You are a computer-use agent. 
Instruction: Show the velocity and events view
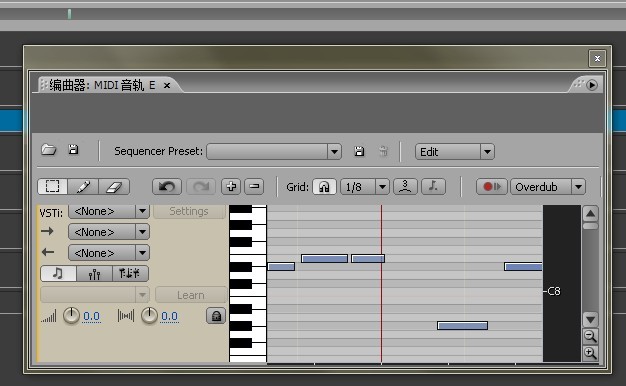pos(130,273)
